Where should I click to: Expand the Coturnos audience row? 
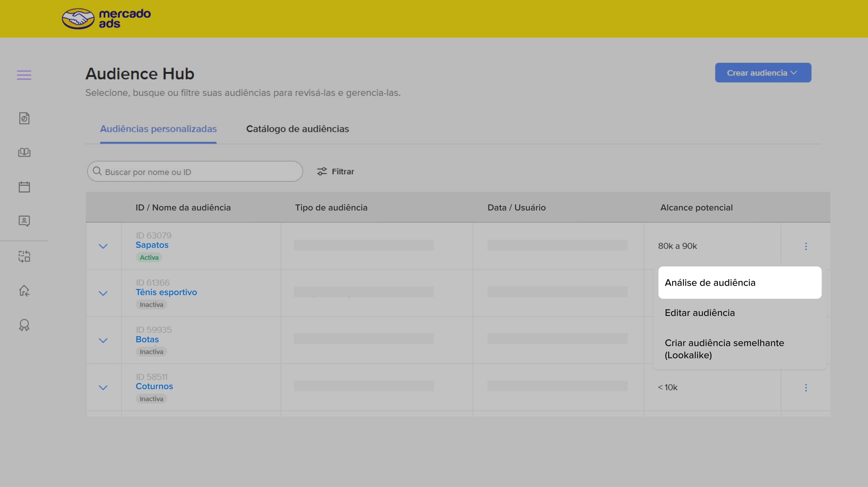[103, 388]
